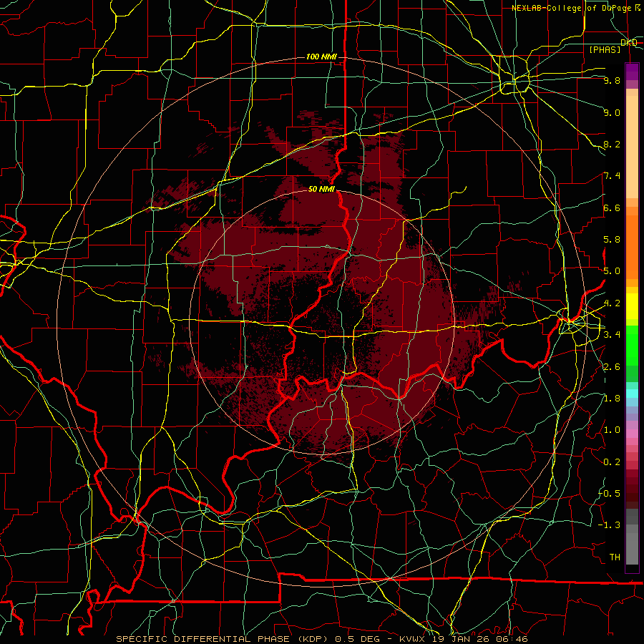Click the 2.6 legend value

point(612,367)
